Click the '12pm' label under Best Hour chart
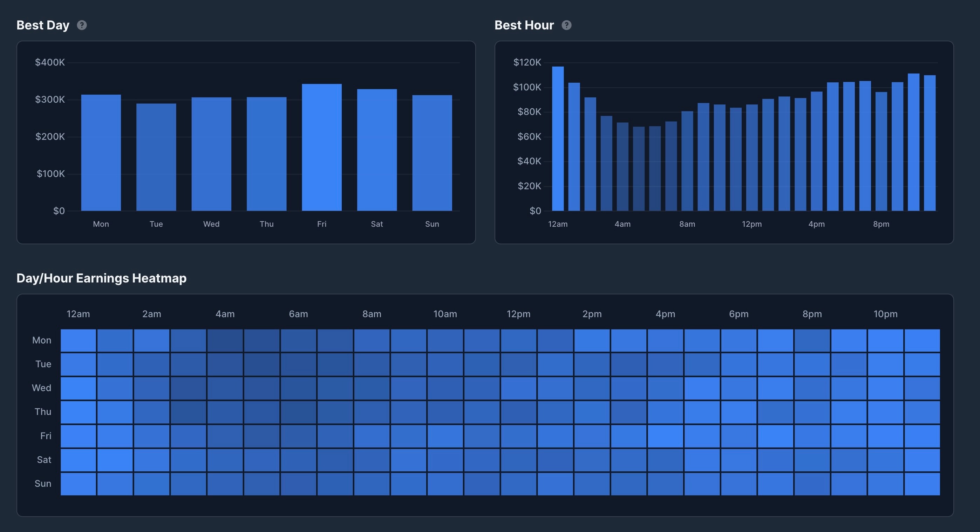980x532 pixels. tap(752, 224)
